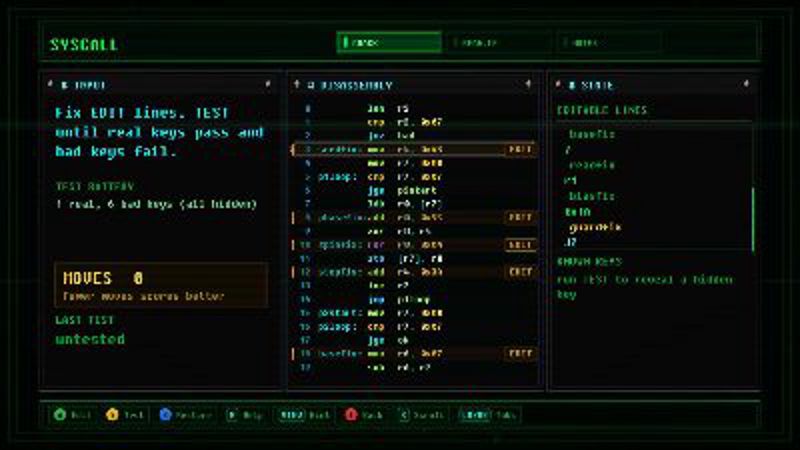This screenshot has width=800, height=450.
Task: Click the instruction paragraph in Input panel
Action: tap(160, 132)
